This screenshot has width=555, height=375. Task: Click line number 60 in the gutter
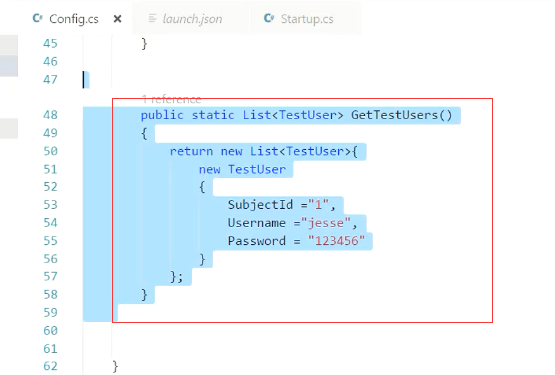pos(50,330)
